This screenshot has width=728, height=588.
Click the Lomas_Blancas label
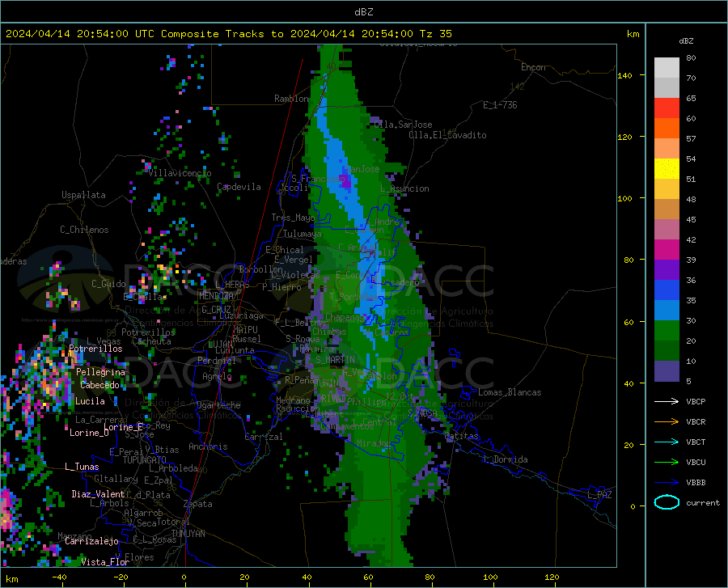510,392
